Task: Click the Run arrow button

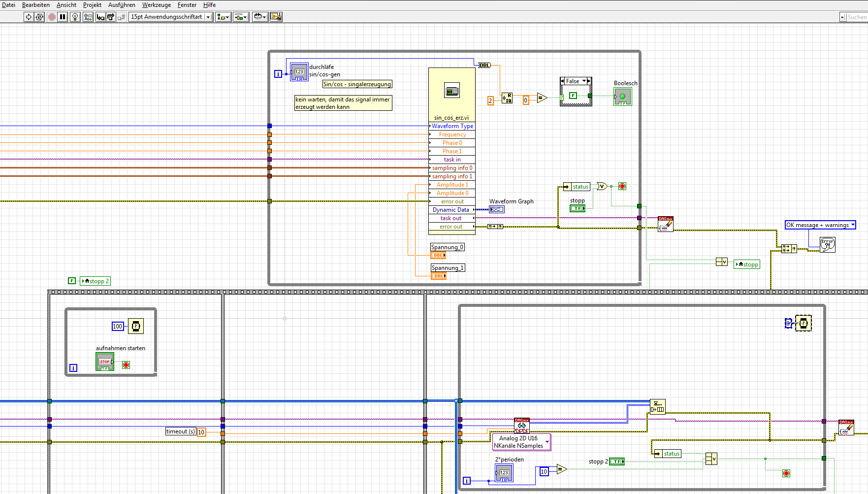Action: 29,17
